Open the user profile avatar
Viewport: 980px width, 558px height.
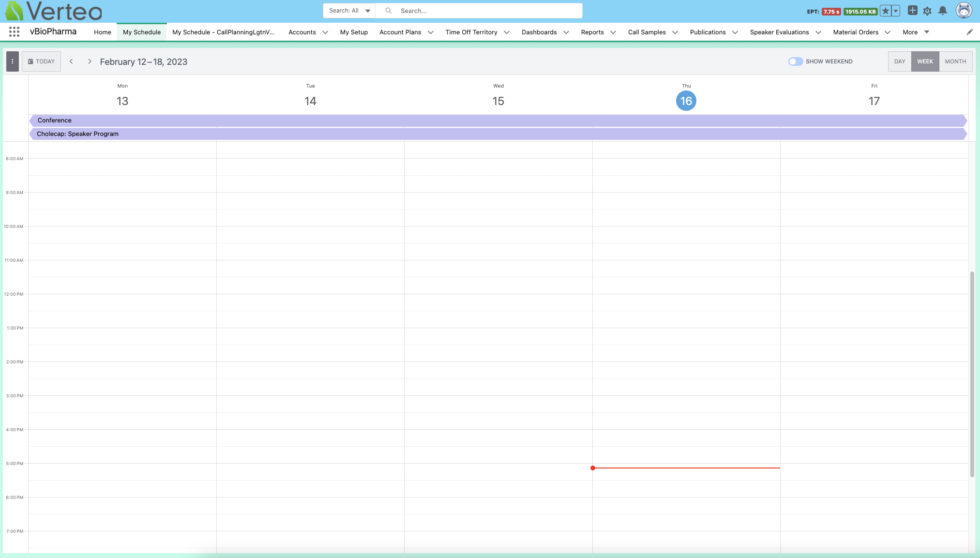point(964,11)
